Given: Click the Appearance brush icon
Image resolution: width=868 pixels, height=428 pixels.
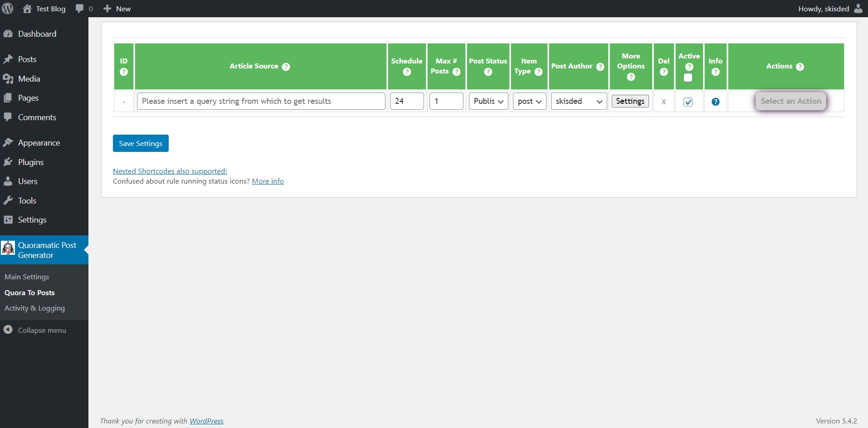Looking at the screenshot, I should [8, 143].
